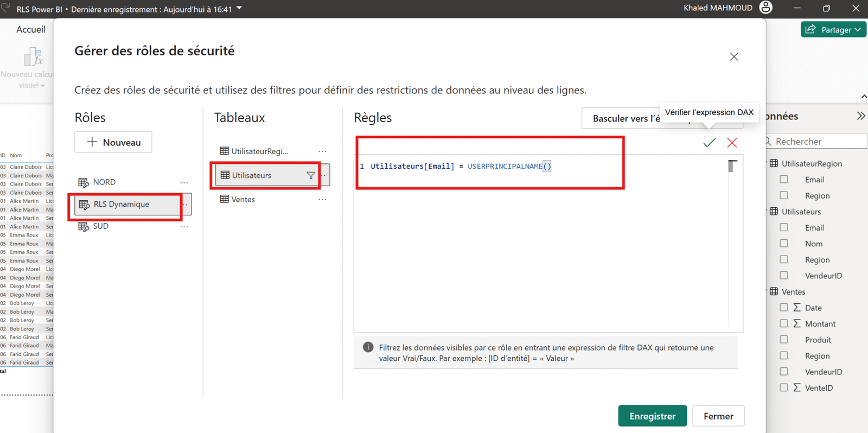Collapse the ribbon with the up chevron
Image resolution: width=868 pixels, height=433 pixels.
click(x=864, y=97)
